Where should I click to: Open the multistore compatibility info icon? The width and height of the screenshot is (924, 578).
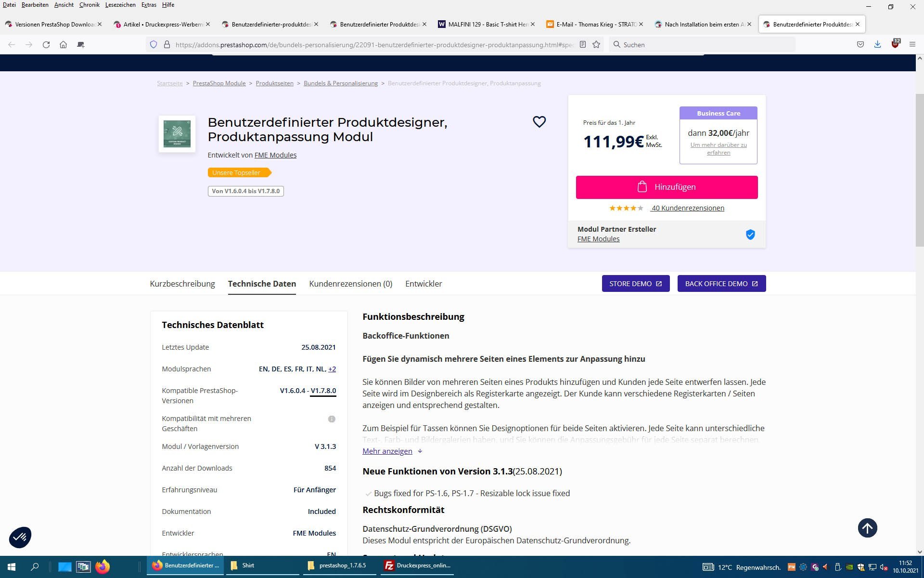coord(332,419)
